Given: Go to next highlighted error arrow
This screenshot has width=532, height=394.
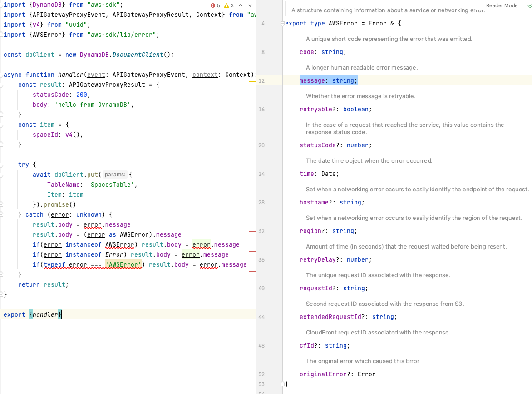Looking at the screenshot, I should pyautogui.click(x=250, y=5).
